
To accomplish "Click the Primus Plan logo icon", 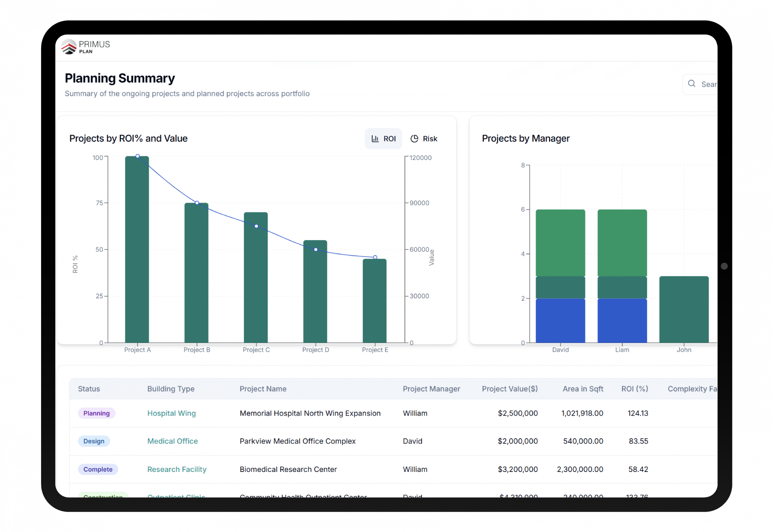I will click(x=69, y=47).
